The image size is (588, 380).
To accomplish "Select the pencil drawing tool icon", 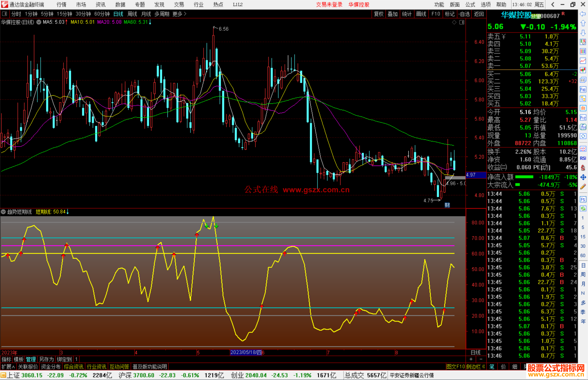I will [583, 187].
